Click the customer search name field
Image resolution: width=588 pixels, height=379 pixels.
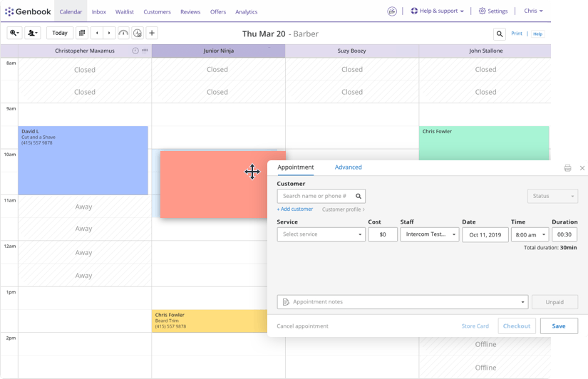point(321,196)
